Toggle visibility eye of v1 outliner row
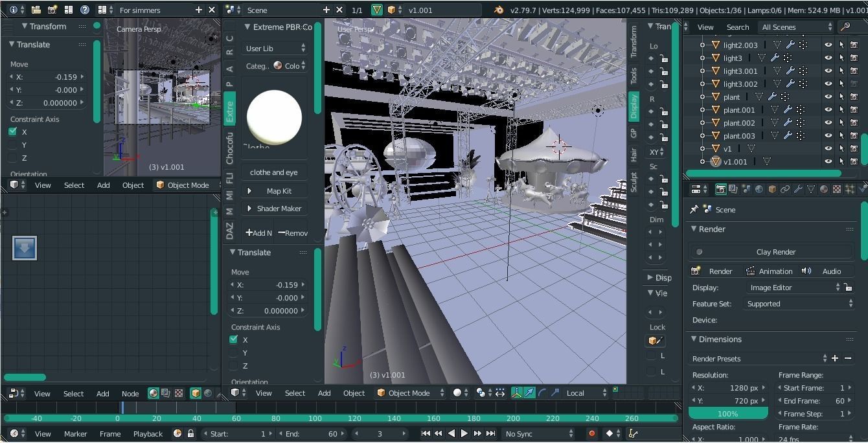The image size is (868, 443). coord(828,149)
